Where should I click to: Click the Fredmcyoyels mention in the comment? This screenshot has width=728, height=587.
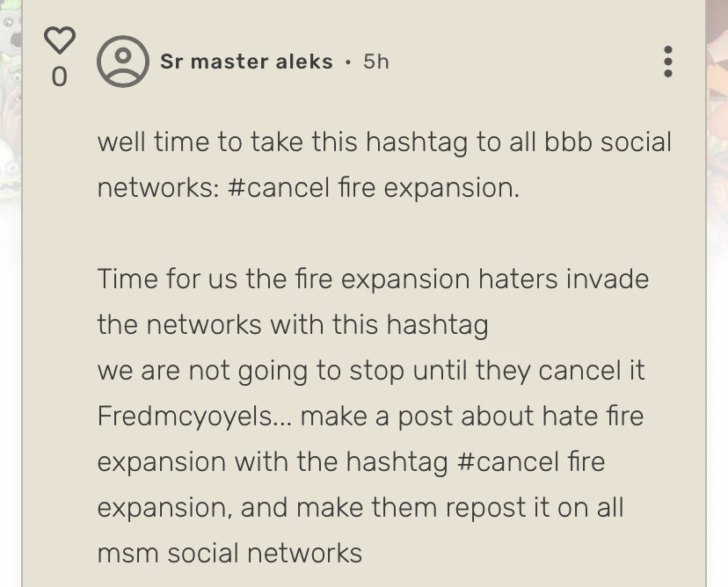pos(178,416)
